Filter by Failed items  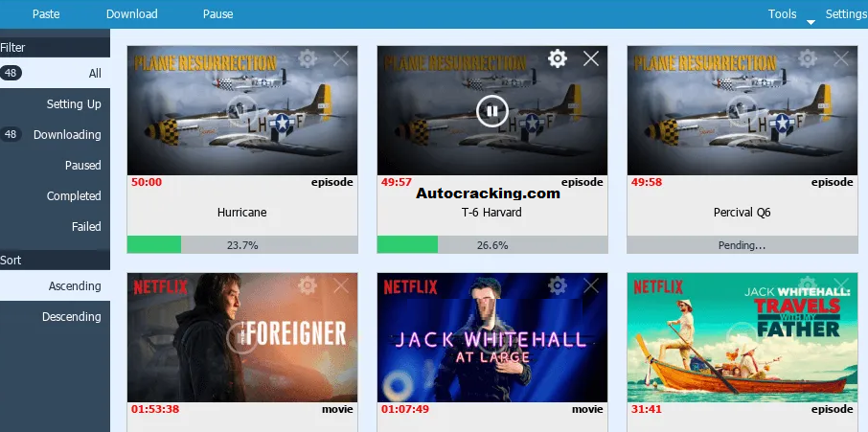point(55,226)
